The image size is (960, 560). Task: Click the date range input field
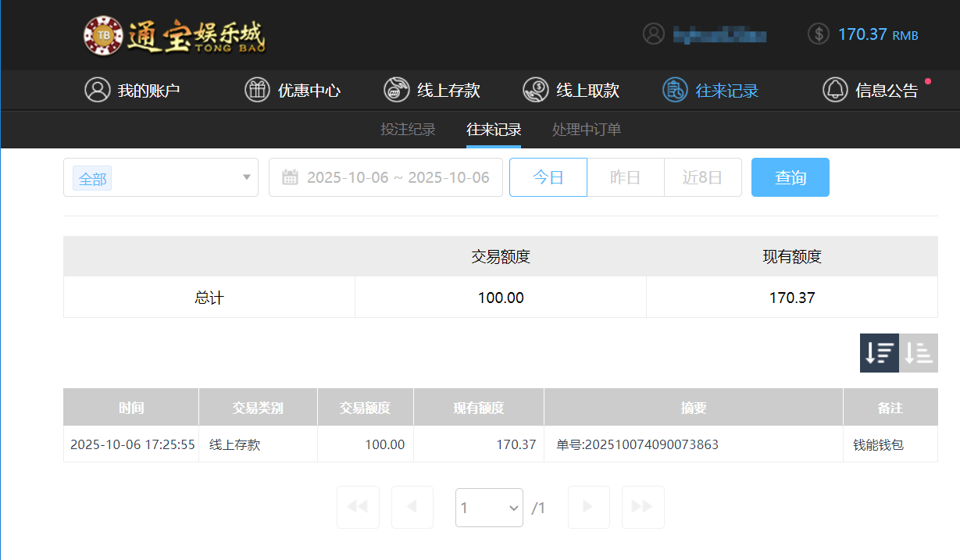click(385, 177)
